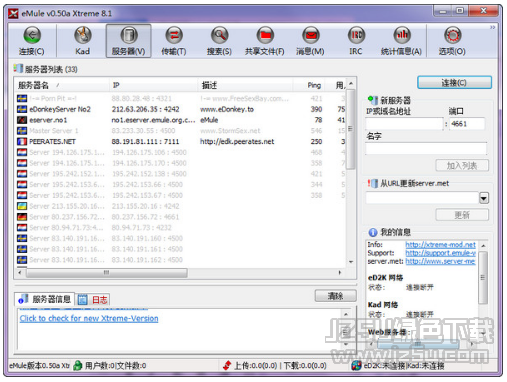Click the flag icon of Server 213.155.20.16
This screenshot has height=382, width=507.
coord(22,206)
